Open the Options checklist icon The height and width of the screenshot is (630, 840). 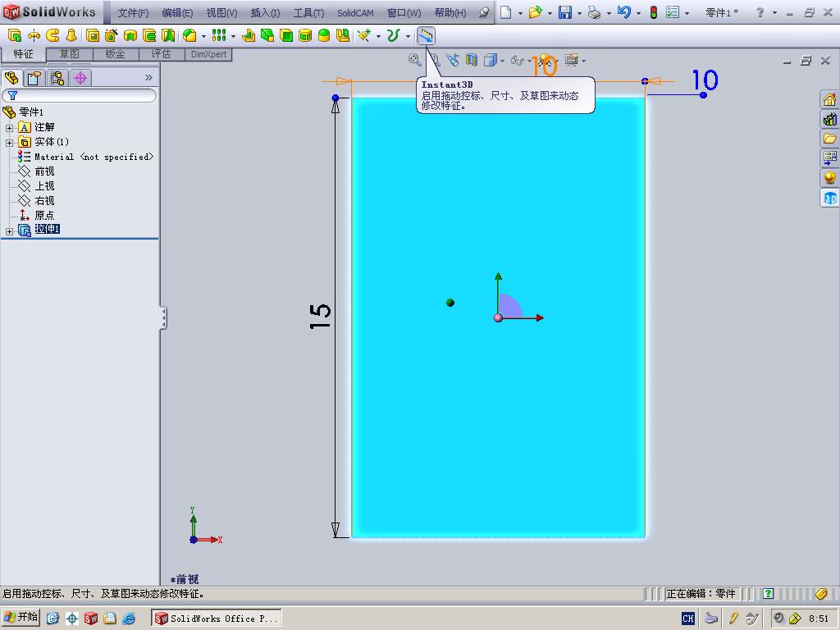673,12
